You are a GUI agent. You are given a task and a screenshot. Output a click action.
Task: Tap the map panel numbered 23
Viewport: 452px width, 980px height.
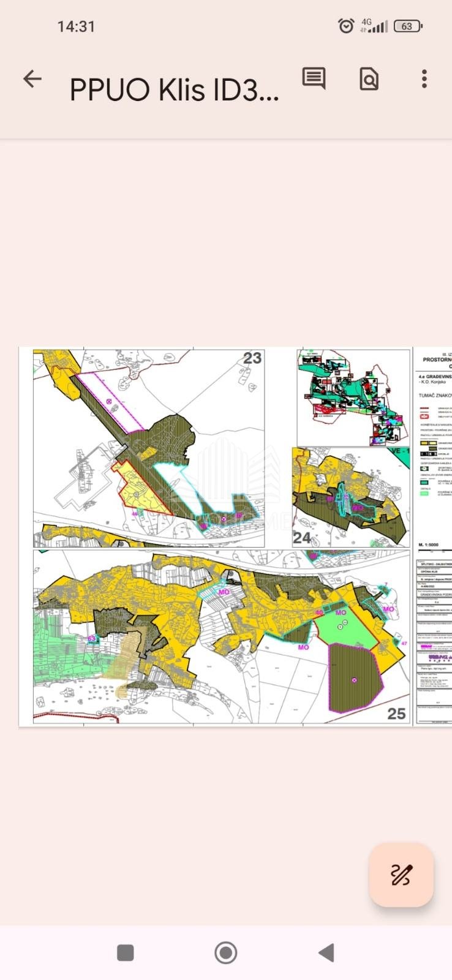click(x=148, y=448)
